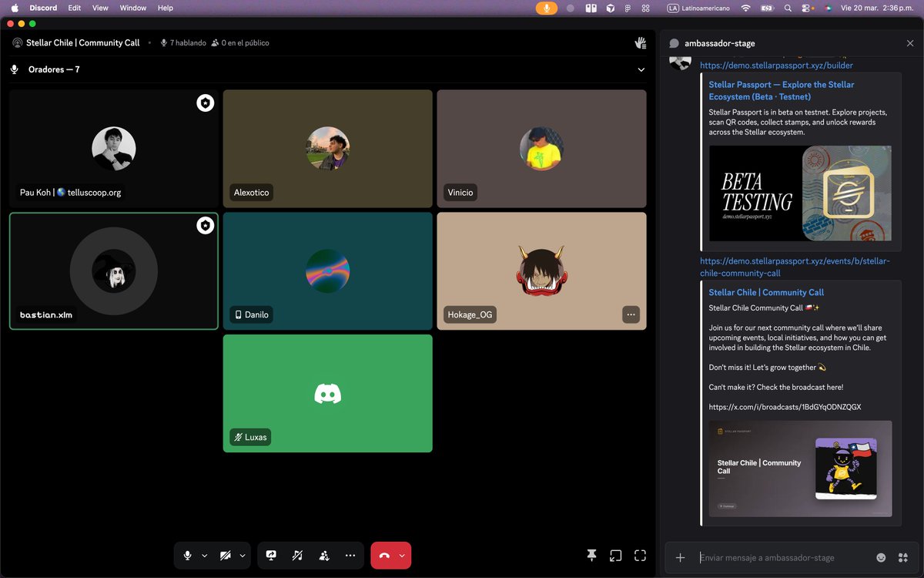Open camera options arrow
Viewport: 924px width, 578px height.
click(x=243, y=555)
